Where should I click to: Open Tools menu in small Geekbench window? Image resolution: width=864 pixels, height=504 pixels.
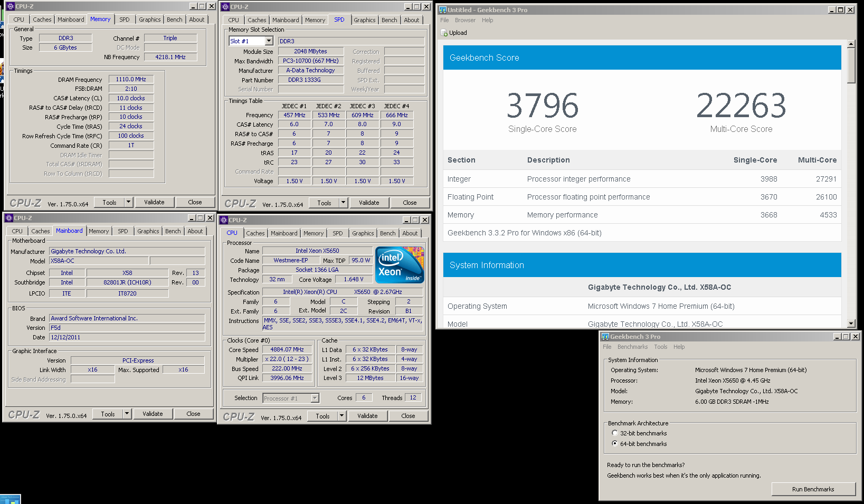tap(661, 347)
